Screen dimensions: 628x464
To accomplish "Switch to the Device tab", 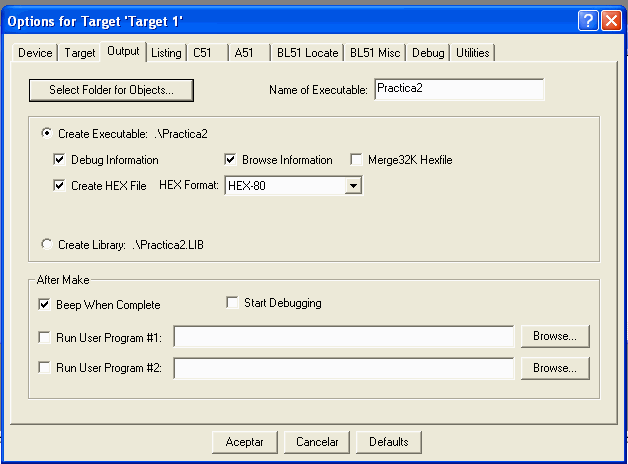I will (x=35, y=53).
